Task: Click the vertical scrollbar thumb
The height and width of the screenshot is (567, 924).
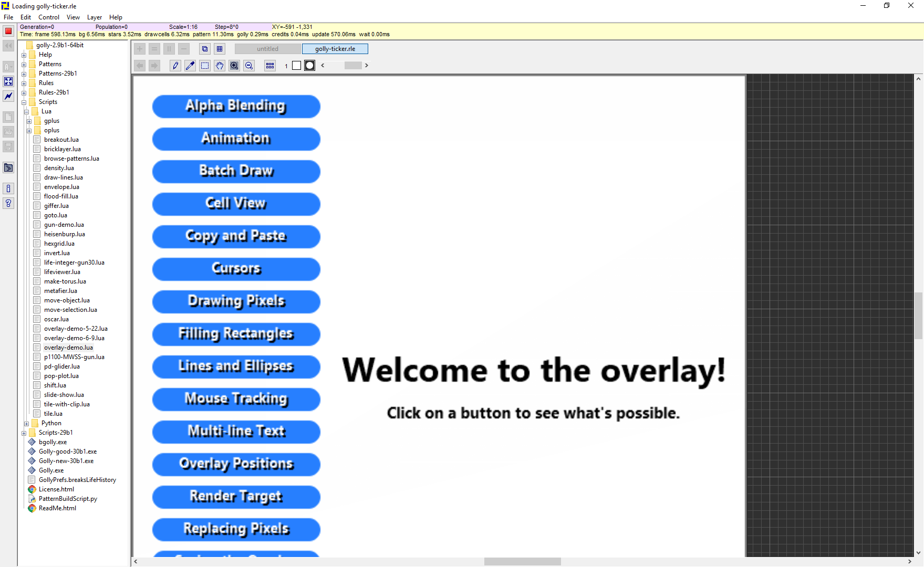Action: pos(918,316)
